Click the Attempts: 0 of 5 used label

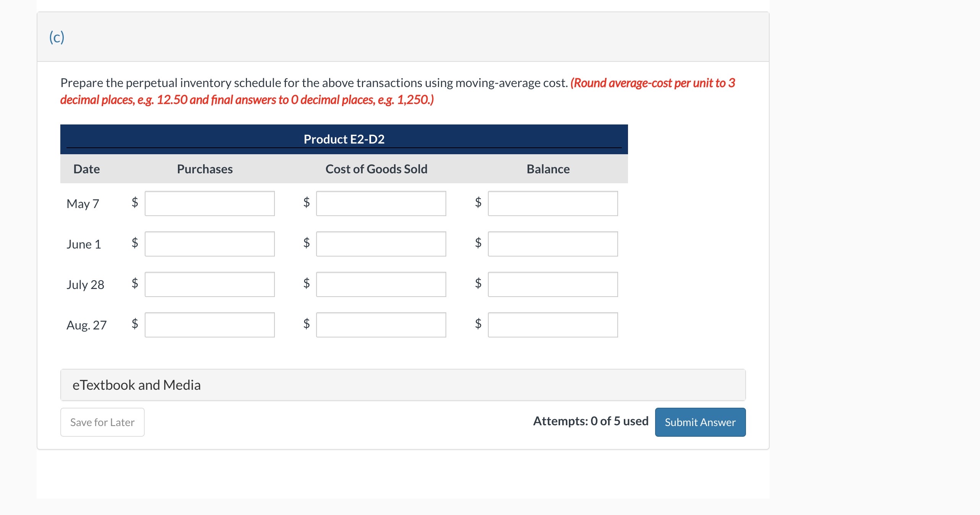[x=591, y=421]
